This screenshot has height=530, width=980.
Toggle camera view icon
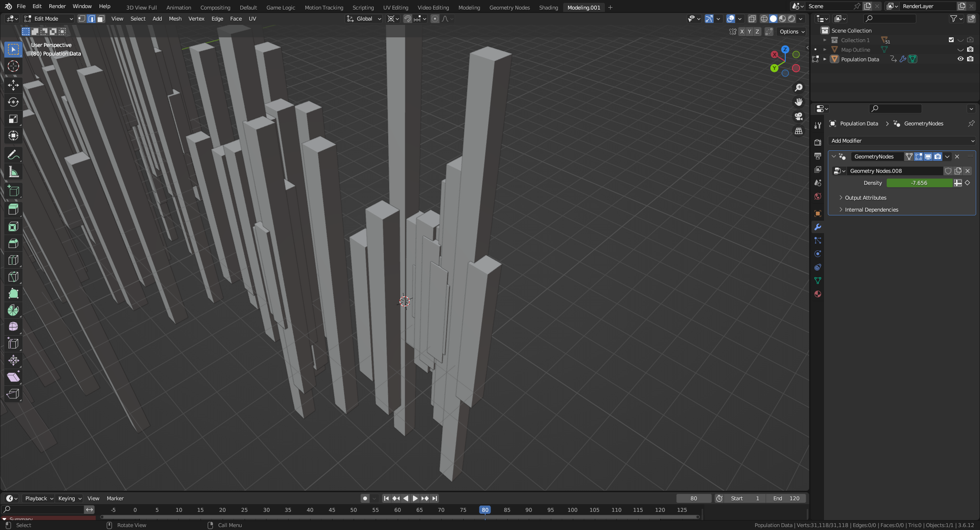[x=799, y=116]
